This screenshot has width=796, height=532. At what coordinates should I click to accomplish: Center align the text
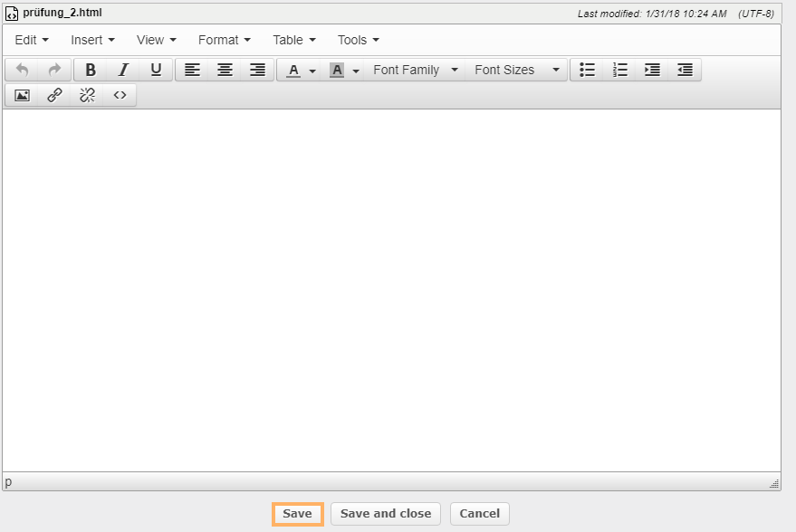(225, 70)
